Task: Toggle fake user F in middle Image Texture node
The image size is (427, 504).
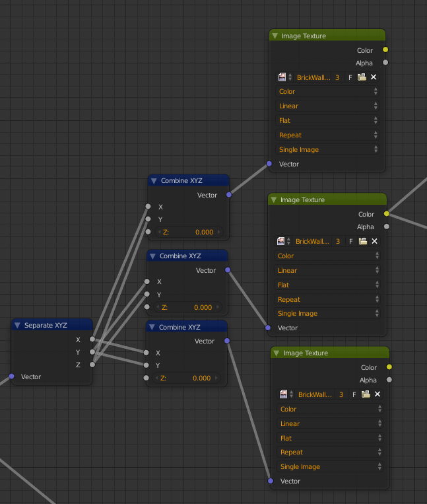Action: pyautogui.click(x=350, y=242)
